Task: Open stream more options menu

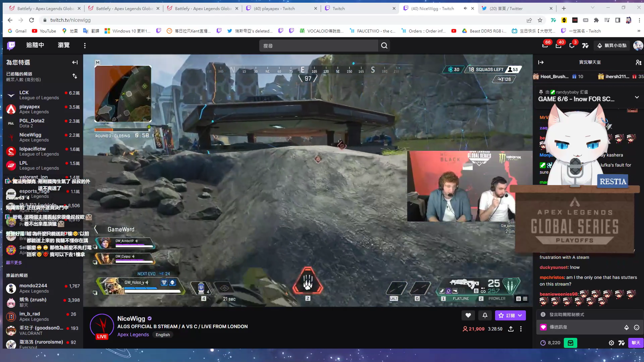Action: pos(521,329)
